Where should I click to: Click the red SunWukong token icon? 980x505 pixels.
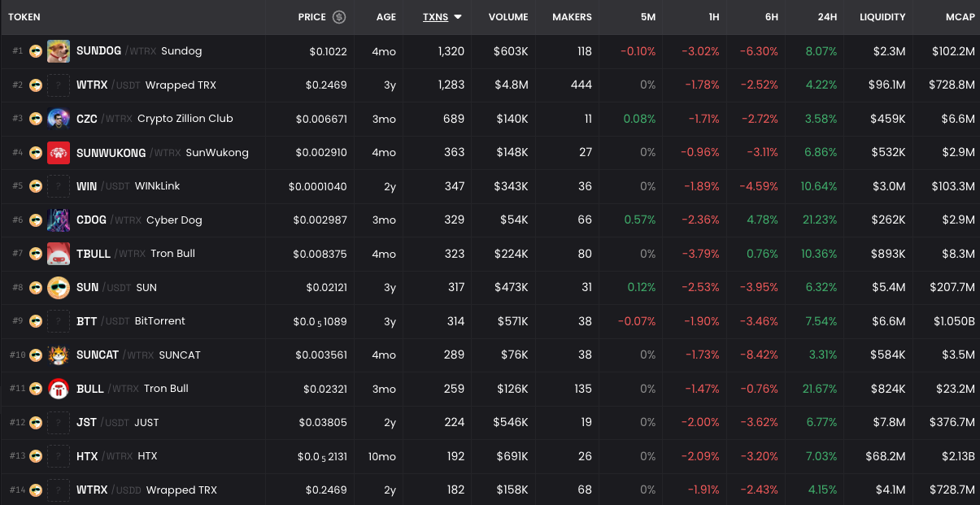(59, 153)
